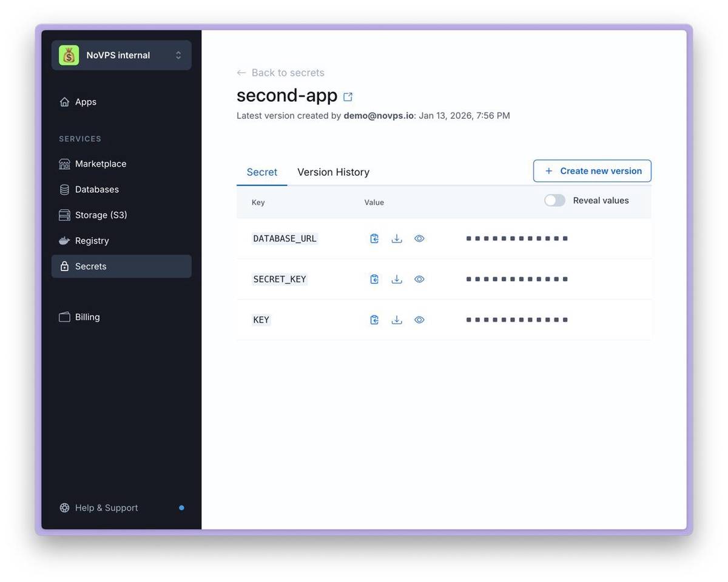Open second-app via external link icon
Screen dimensions: 728x582
click(x=348, y=97)
